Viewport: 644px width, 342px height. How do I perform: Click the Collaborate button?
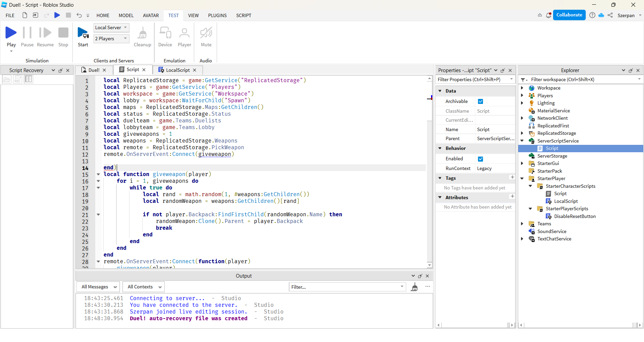[x=569, y=15]
